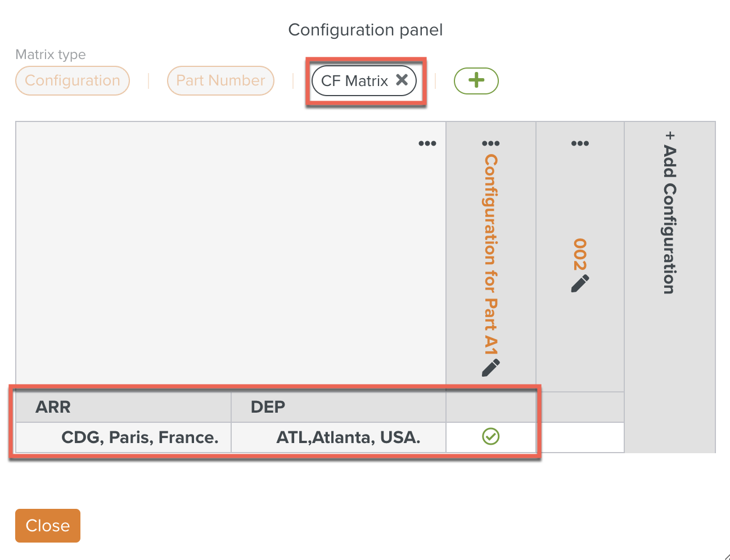
Task: Edit Configuration for Part A1 with pencil icon
Action: pos(490,368)
